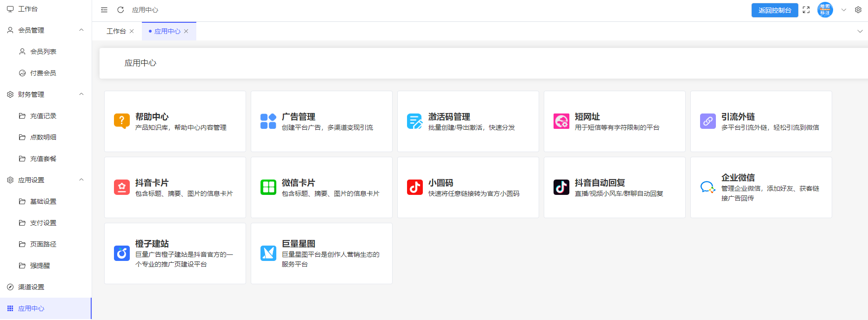
Task: Switch to the 工作台 tab
Action: pos(116,31)
